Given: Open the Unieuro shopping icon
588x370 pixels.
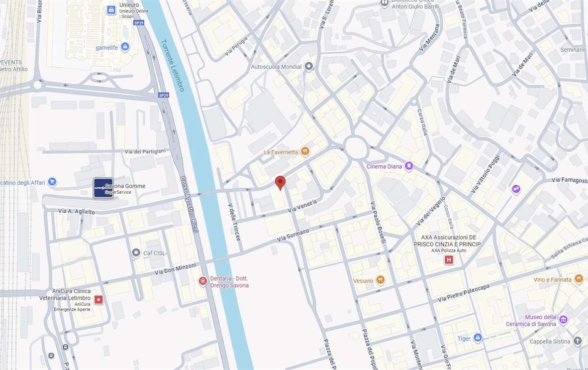Looking at the screenshot, I should 111,10.
